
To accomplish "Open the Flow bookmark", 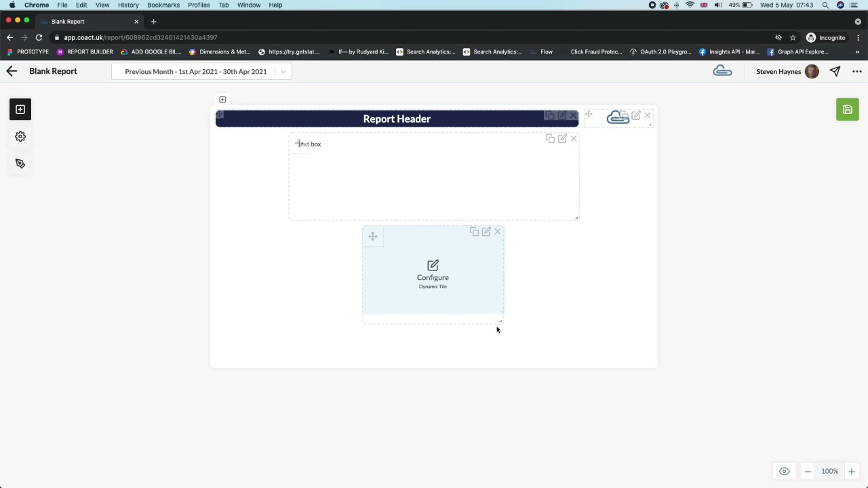I will pyautogui.click(x=541, y=52).
